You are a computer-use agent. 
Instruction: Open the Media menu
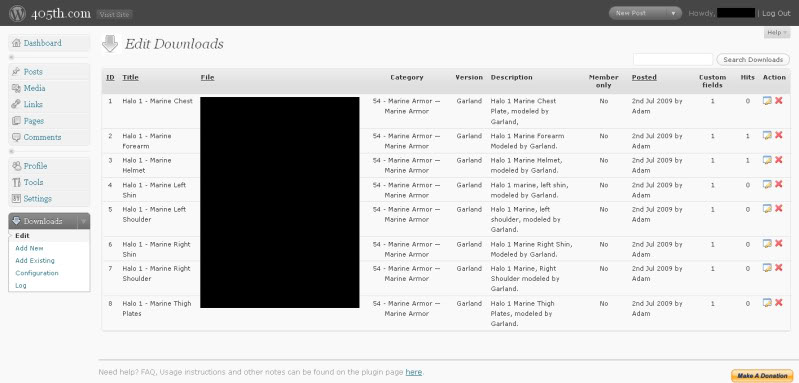click(x=49, y=88)
